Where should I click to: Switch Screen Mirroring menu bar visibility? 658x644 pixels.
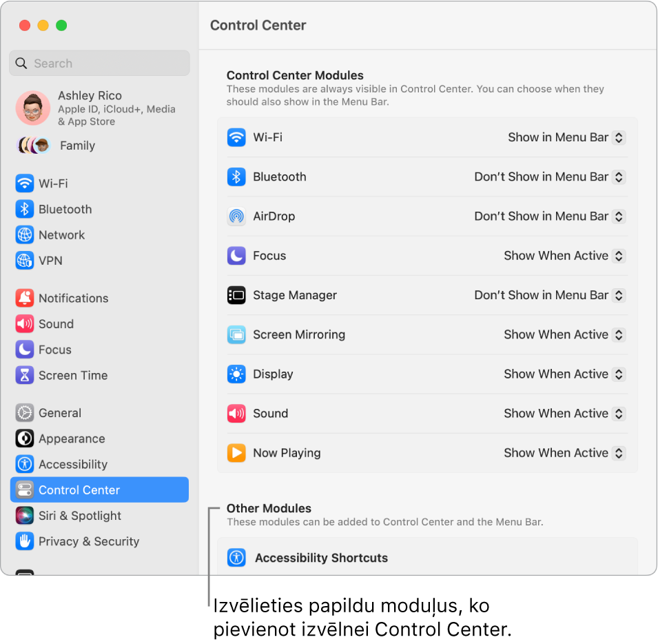(564, 334)
